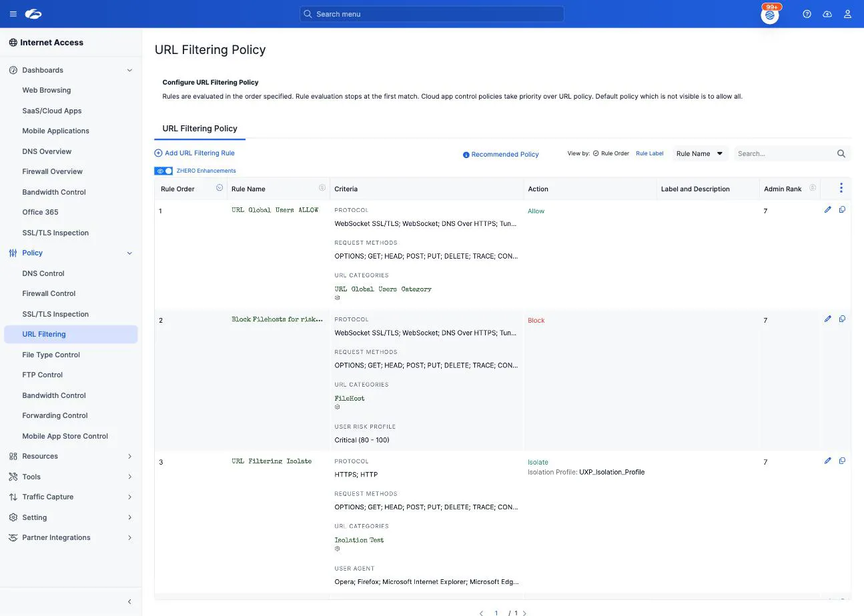Click the Block action text in rule 2

pyautogui.click(x=536, y=321)
